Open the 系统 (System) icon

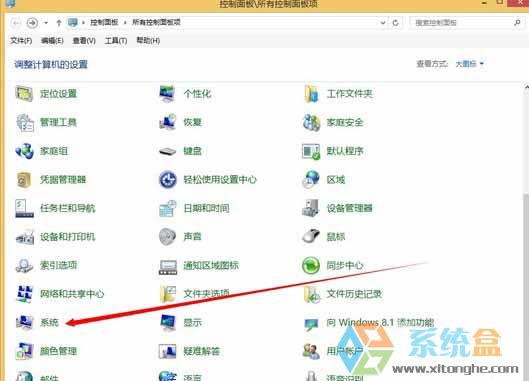[x=25, y=322]
